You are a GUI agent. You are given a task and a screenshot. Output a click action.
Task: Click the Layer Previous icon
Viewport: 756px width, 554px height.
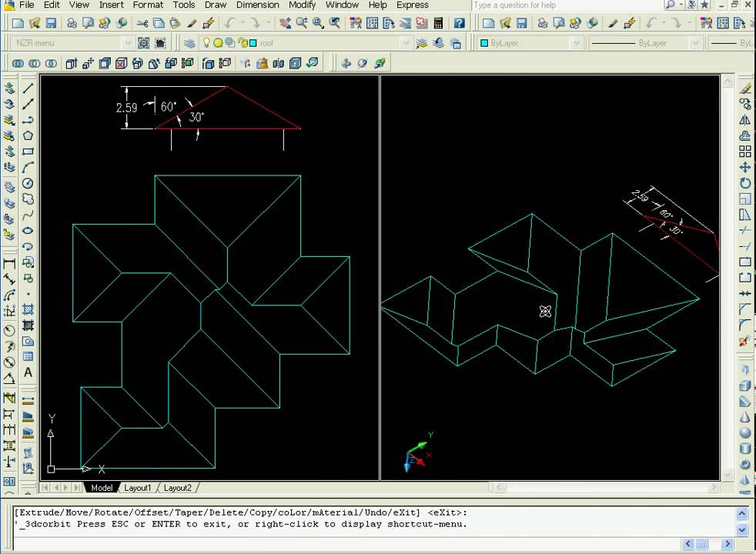438,43
